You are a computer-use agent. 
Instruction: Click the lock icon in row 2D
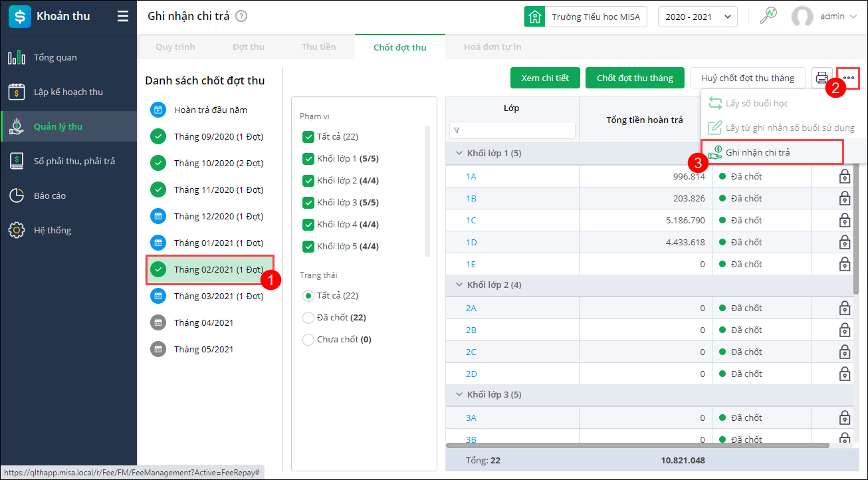pos(845,374)
